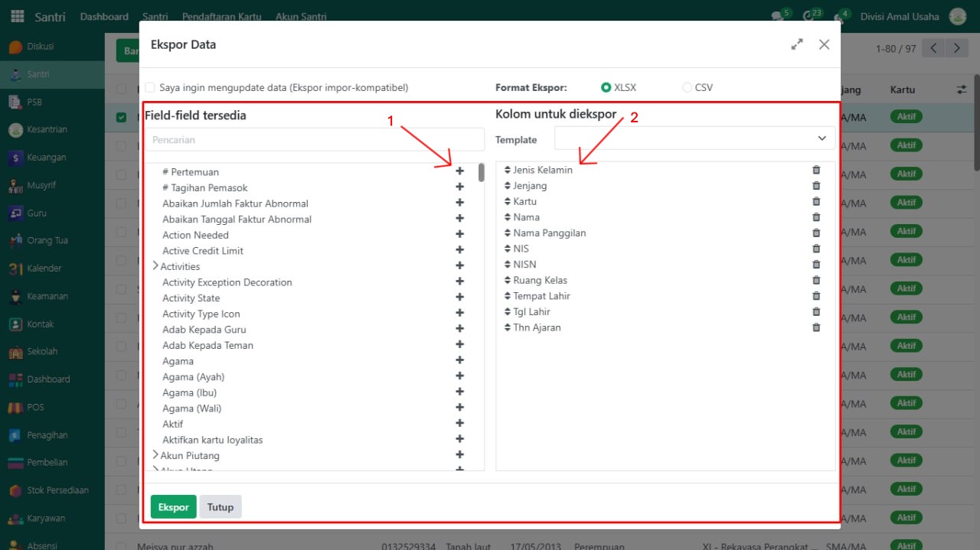The height and width of the screenshot is (550, 980).
Task: Add the Agama field with plus icon
Action: [x=459, y=361]
